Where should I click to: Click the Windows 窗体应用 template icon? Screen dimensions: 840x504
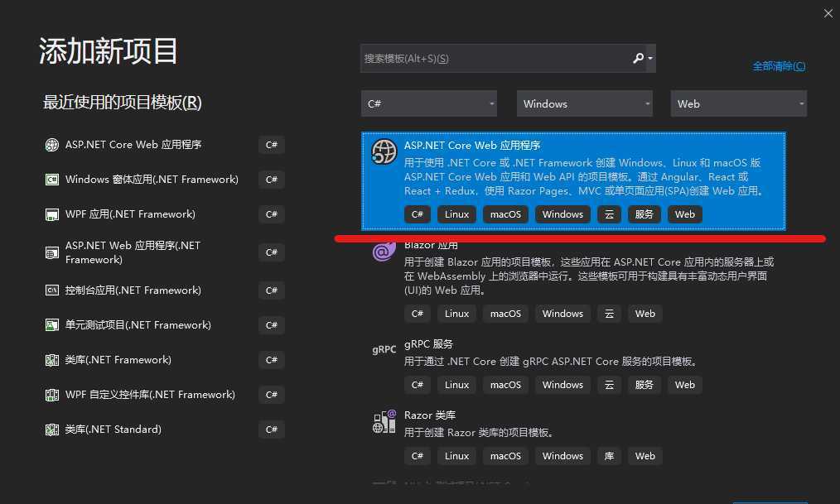tap(52, 180)
